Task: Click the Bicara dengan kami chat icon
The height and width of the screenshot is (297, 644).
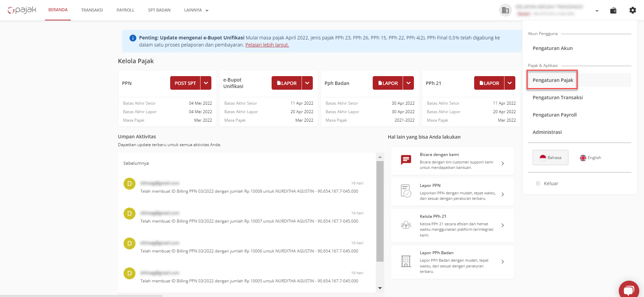Action: [x=406, y=160]
